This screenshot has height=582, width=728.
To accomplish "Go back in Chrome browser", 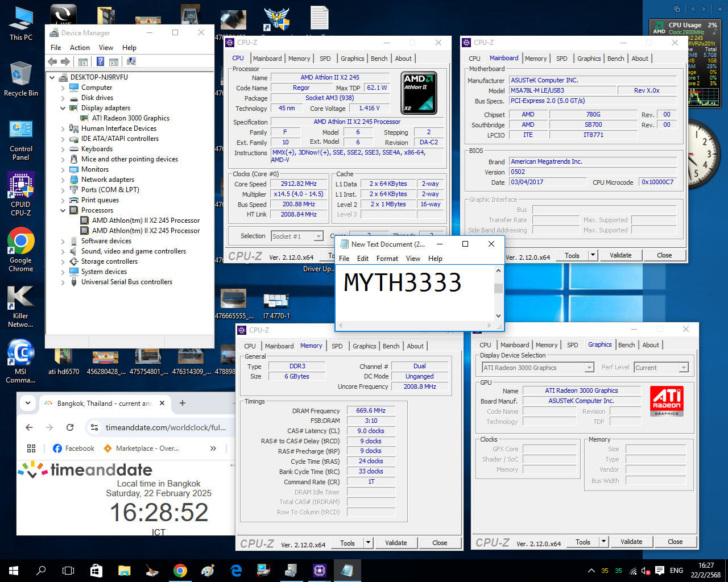I will [29, 427].
